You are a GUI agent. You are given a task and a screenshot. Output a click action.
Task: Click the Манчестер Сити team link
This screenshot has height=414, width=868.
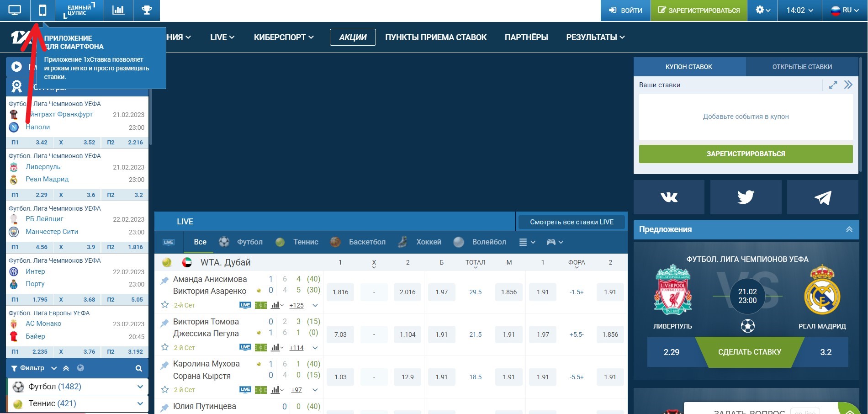[x=52, y=232]
